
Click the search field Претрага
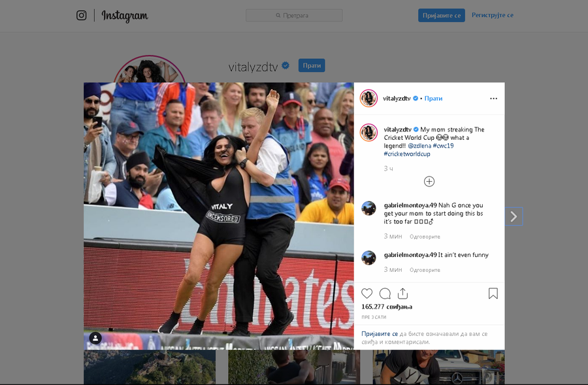[294, 16]
